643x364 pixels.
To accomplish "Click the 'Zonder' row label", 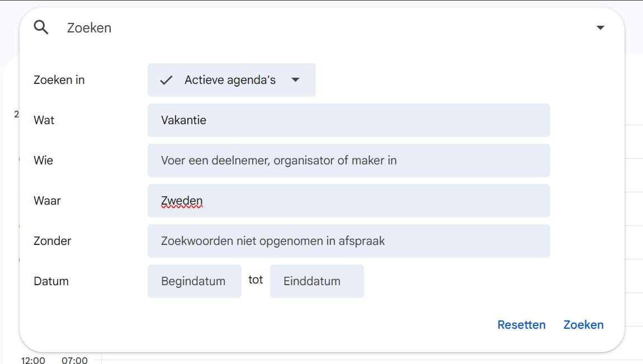I will click(x=53, y=241).
